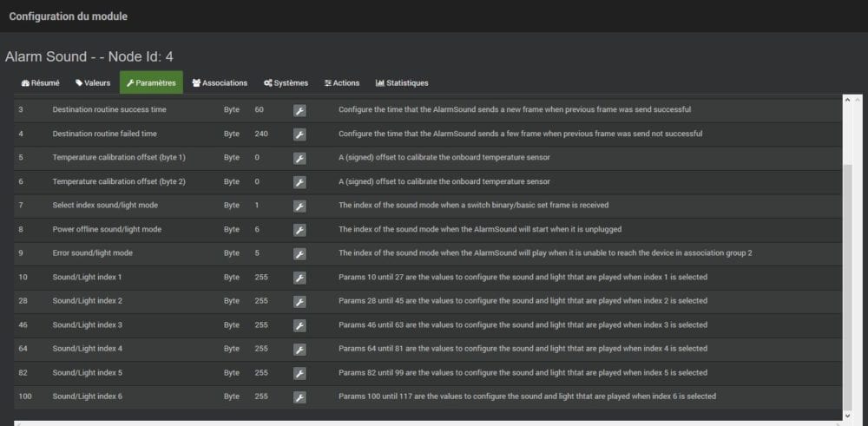Open wrench for Select index sound/light mode
Screen dimensions: 868x426
pos(299,206)
